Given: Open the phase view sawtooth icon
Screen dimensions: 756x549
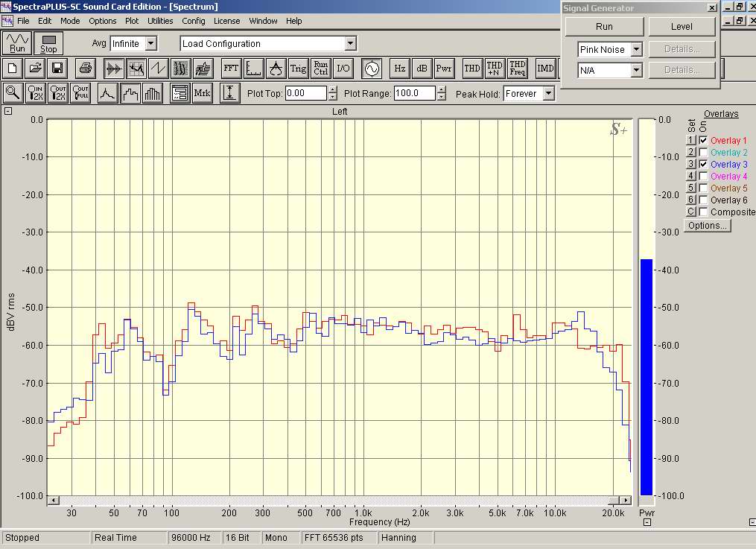Looking at the screenshot, I should (x=159, y=69).
